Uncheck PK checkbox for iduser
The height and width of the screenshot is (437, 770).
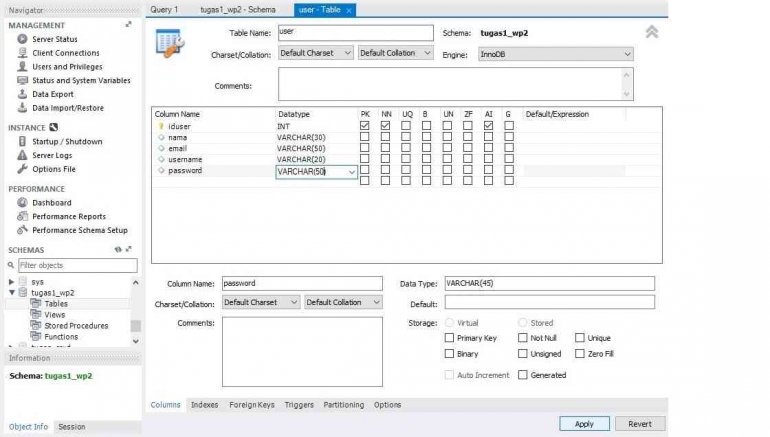364,126
